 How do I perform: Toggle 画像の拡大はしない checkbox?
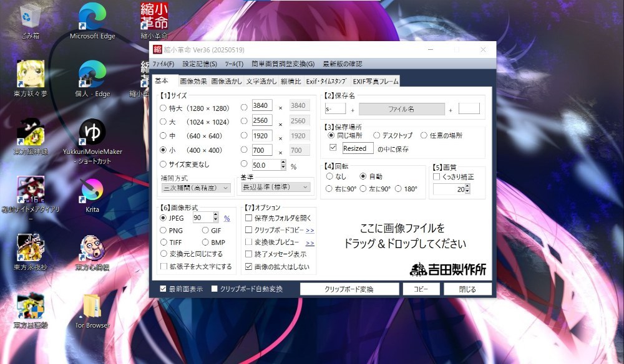coord(249,266)
